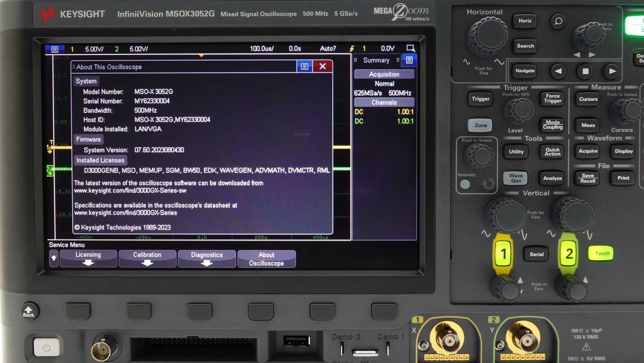Push the channel 1 vertical scale knob

pyautogui.click(x=506, y=216)
